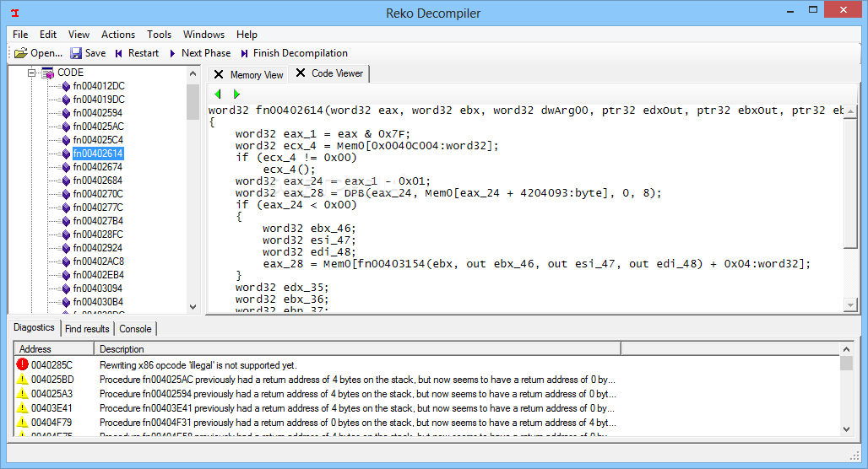Click the Finish Decompilation skip icon
The image size is (868, 469).
click(244, 53)
